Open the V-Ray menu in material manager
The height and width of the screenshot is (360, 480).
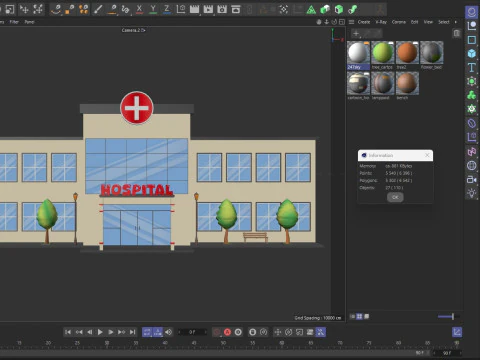[x=381, y=22]
